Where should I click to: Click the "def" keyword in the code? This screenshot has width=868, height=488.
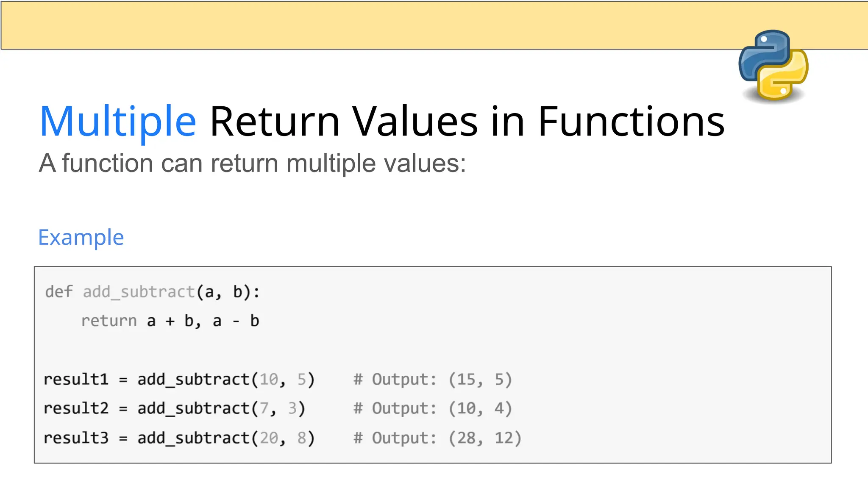point(59,292)
